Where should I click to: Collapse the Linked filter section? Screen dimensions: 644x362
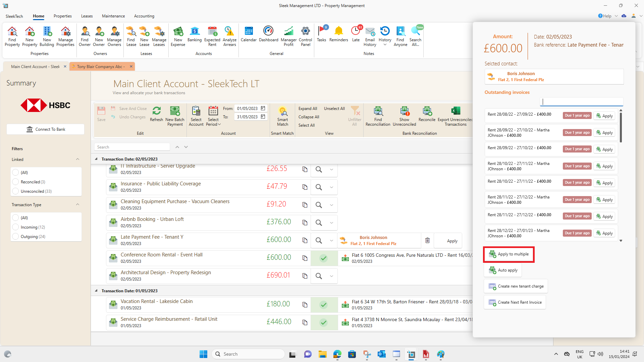(x=77, y=159)
